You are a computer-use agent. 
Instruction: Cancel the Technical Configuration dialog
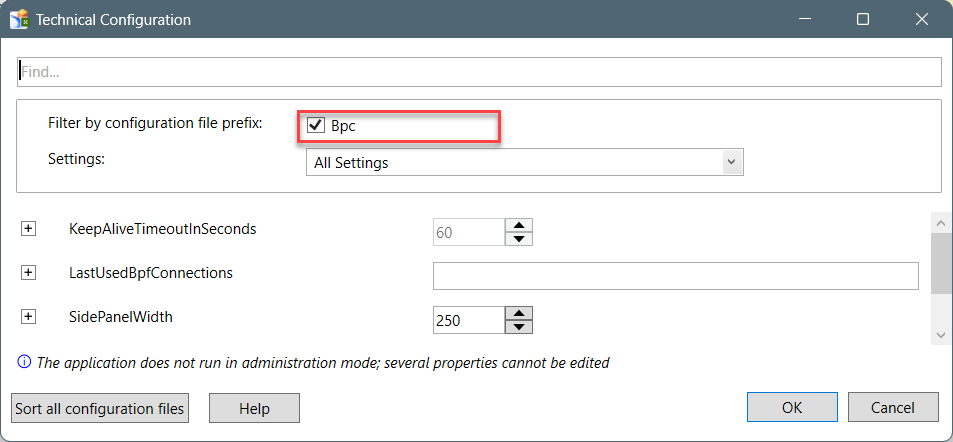point(893,407)
